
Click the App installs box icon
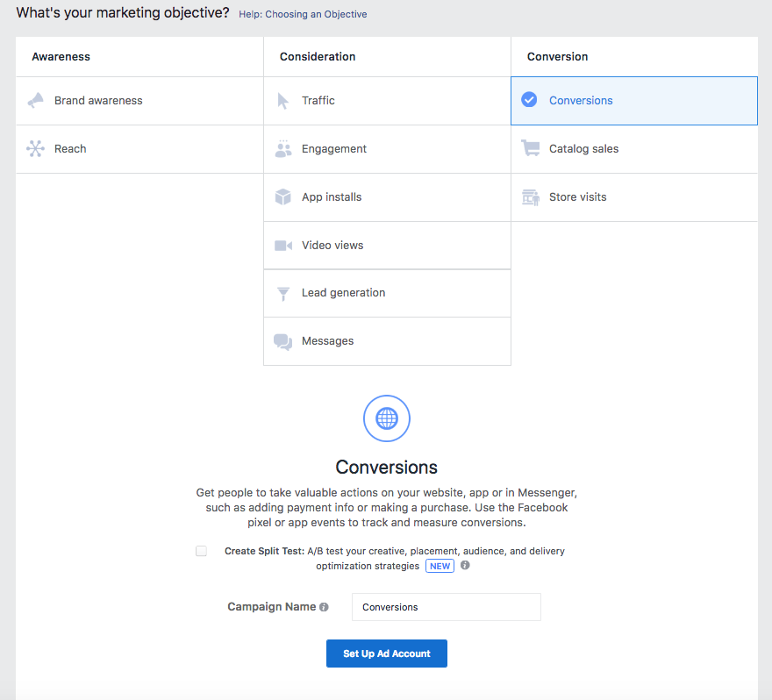283,196
